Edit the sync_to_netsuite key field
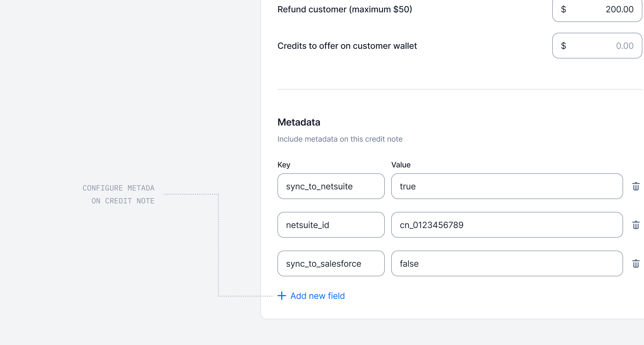 [331, 186]
